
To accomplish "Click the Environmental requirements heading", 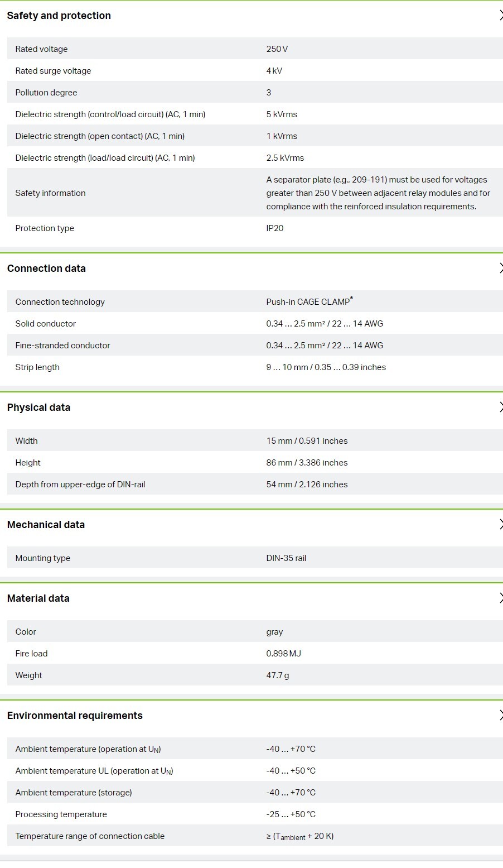I will 75,716.
